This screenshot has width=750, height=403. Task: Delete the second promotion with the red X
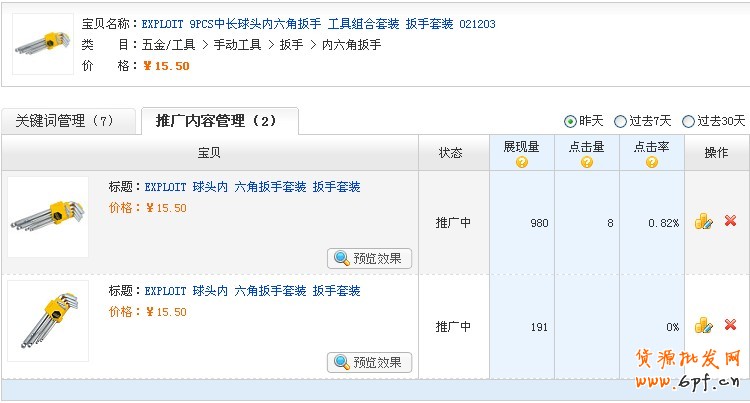[x=730, y=325]
